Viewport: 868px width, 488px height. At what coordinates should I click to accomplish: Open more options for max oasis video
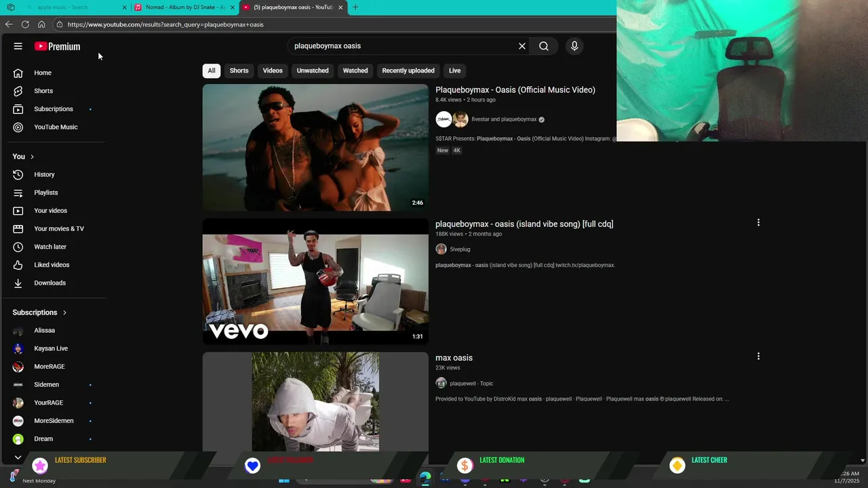tap(758, 356)
